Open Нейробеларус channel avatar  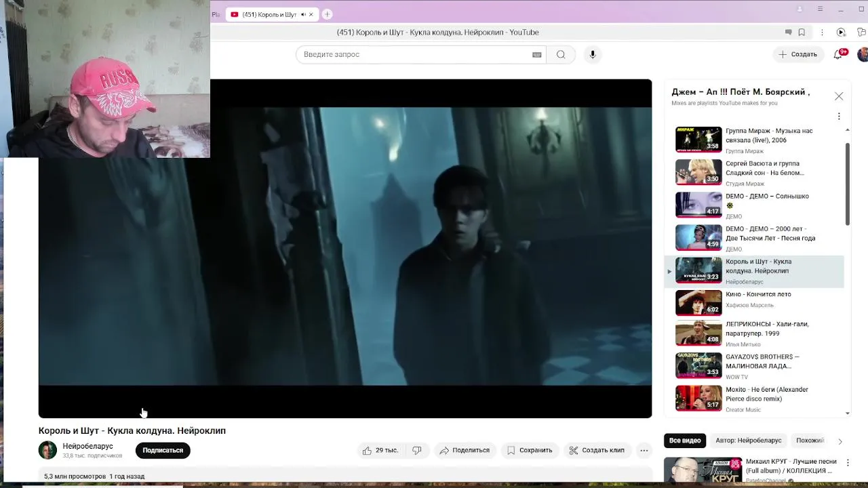47,450
